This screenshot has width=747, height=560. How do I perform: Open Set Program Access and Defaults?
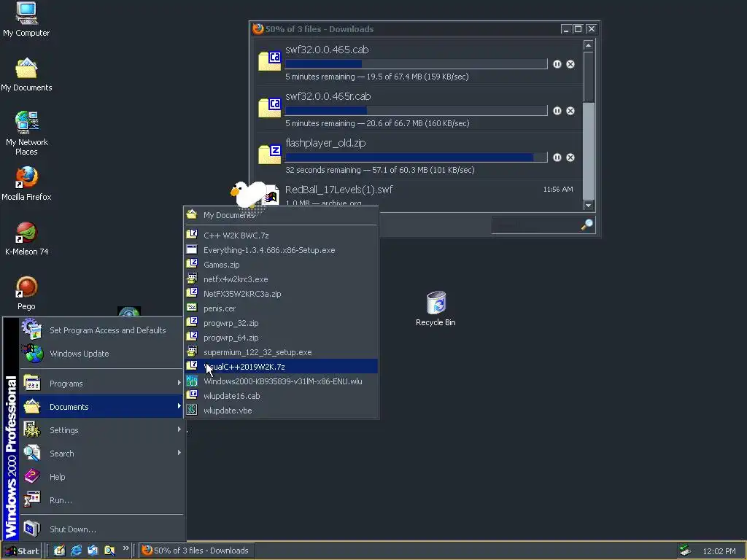[101, 330]
